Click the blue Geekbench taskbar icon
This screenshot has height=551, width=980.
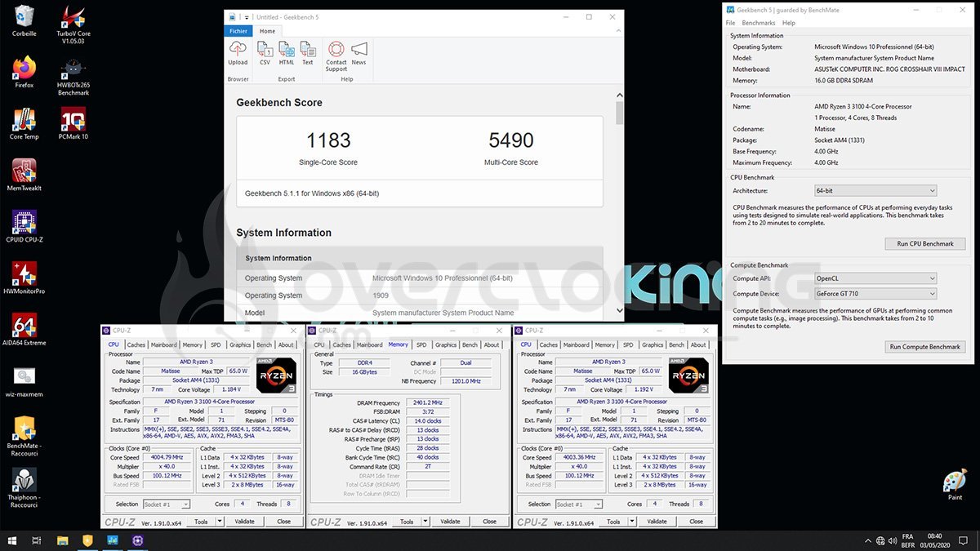coord(112,540)
